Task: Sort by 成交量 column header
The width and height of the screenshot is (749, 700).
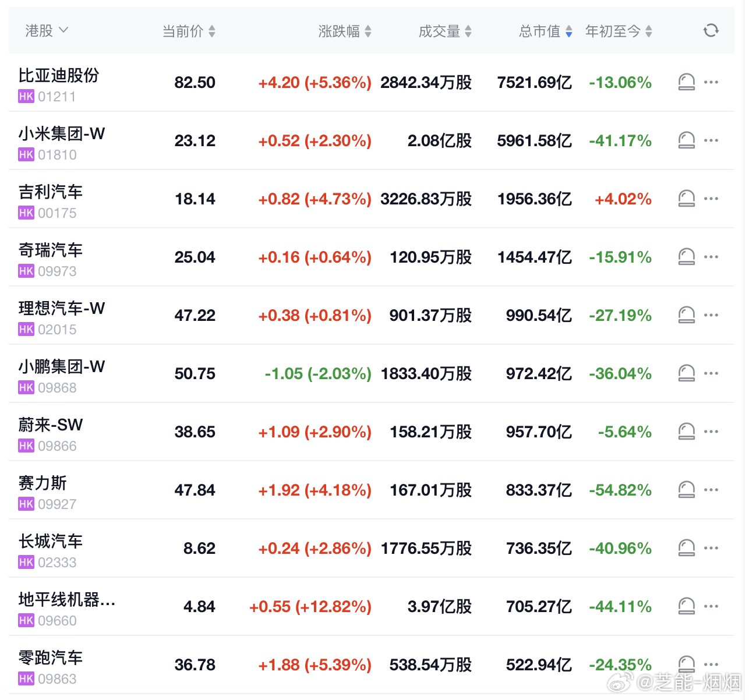Action: 445,31
